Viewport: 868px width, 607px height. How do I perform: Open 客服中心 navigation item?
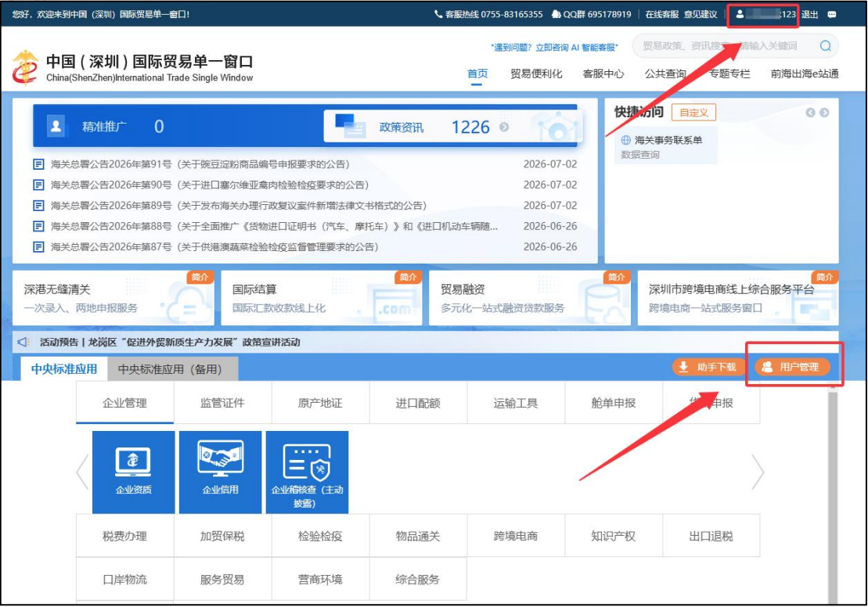click(603, 74)
